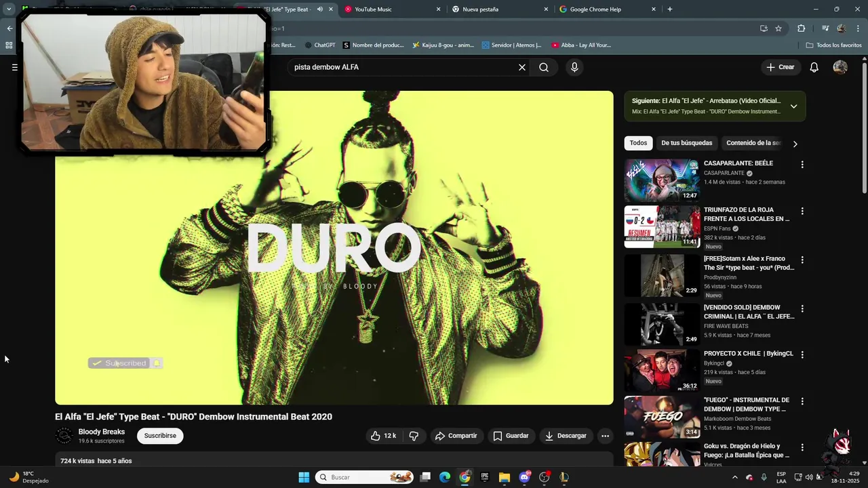Open Discord from the taskbar
Image resolution: width=868 pixels, height=488 pixels.
coord(524,477)
